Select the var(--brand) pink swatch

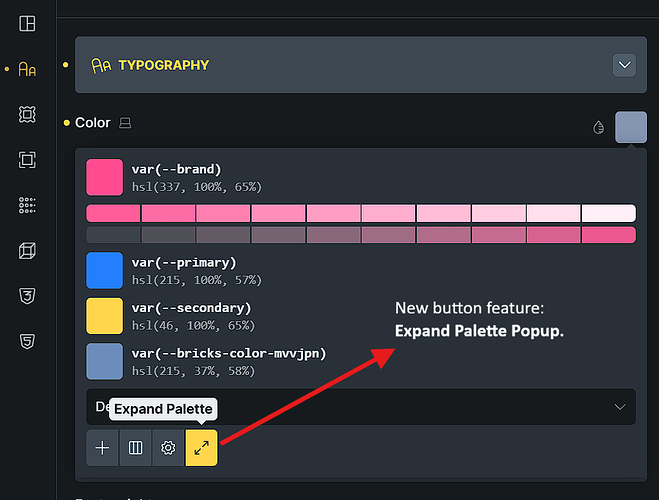click(x=104, y=177)
